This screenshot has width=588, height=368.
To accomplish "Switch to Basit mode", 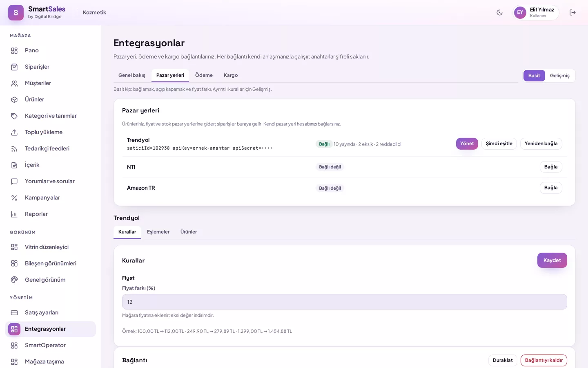I will click(534, 76).
